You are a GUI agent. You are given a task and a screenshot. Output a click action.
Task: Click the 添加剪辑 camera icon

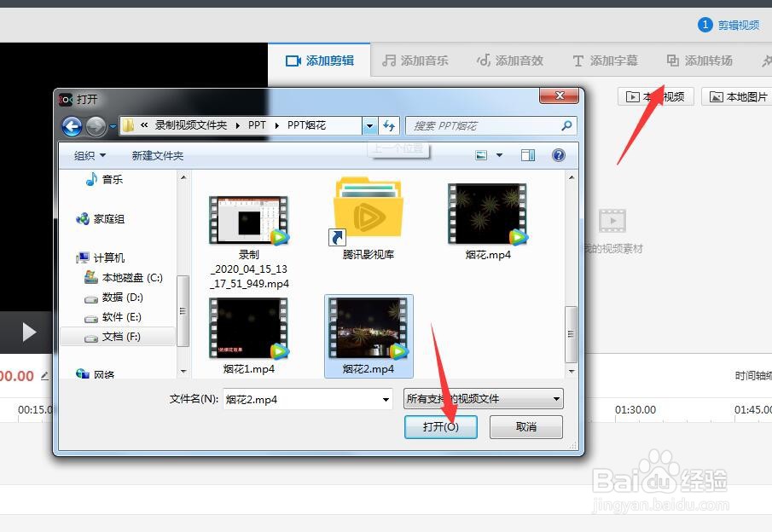click(295, 60)
